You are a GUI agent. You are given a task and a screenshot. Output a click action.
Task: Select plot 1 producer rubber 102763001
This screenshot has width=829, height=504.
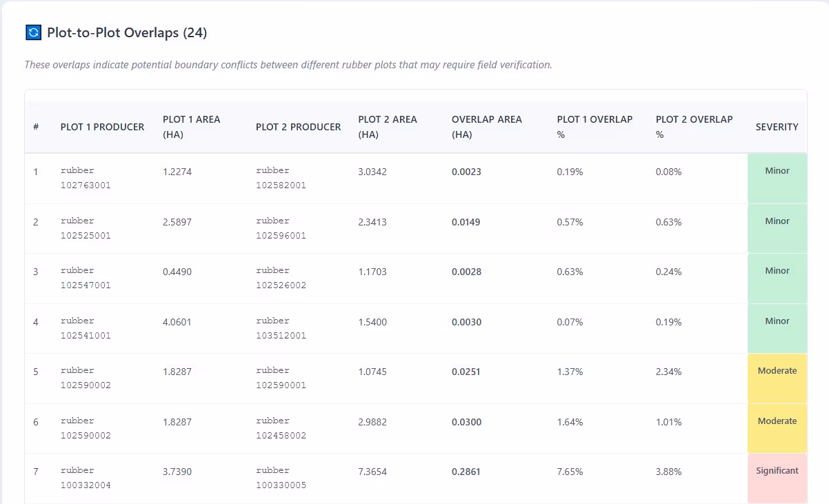[x=86, y=178]
